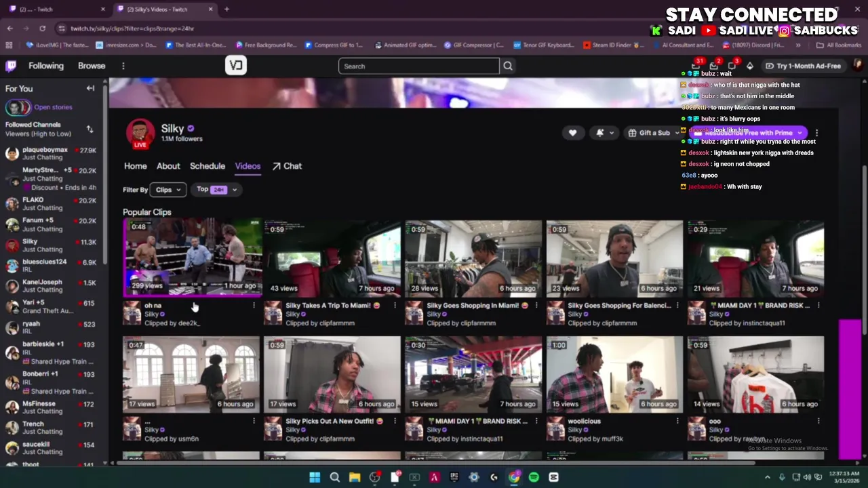Open options dots for woolicious clip
The image size is (868, 488).
point(677,421)
